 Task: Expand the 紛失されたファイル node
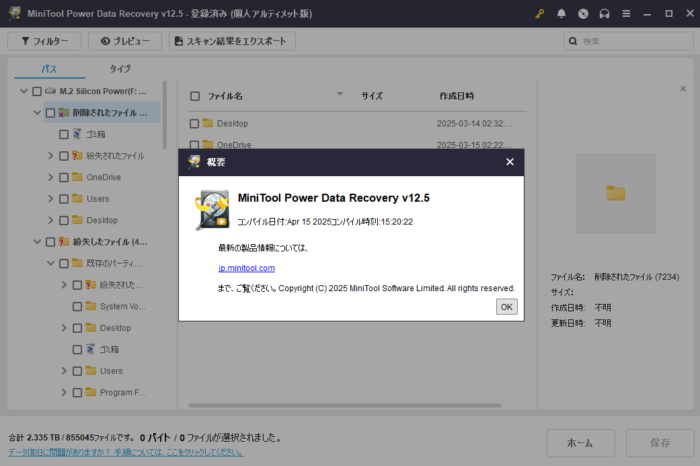pyautogui.click(x=50, y=155)
